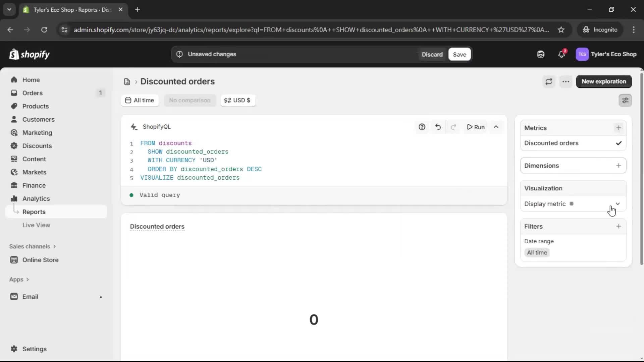Viewport: 644px width, 362px height.
Task: Open the filter sliders panel icon
Action: [x=625, y=100]
